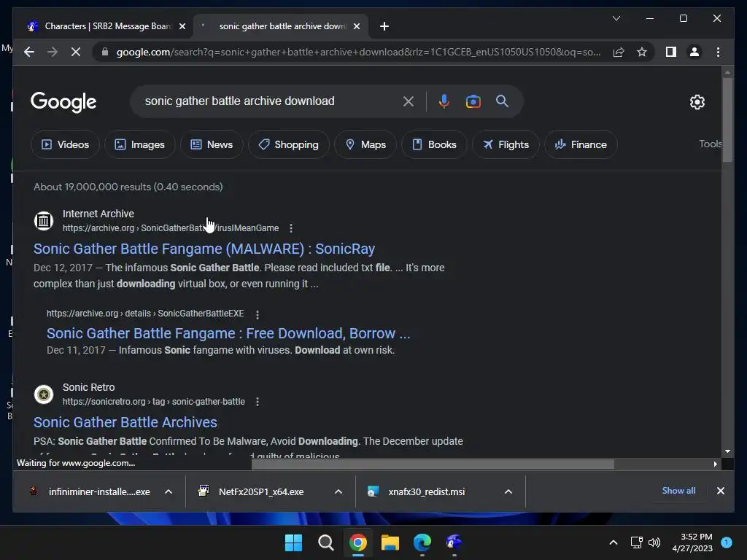This screenshot has width=747, height=560.
Task: Switch to the Characters SRB2 Message Board tab
Action: 106,26
